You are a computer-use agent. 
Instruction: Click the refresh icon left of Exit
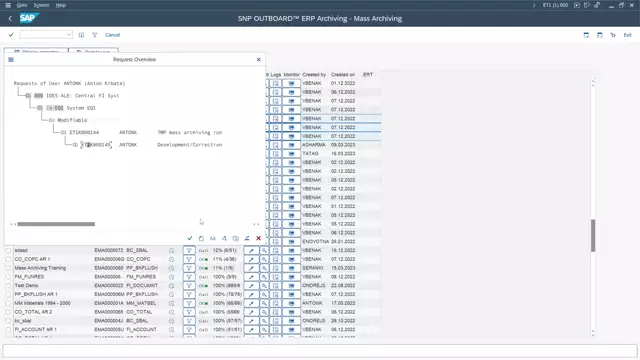pos(613,35)
